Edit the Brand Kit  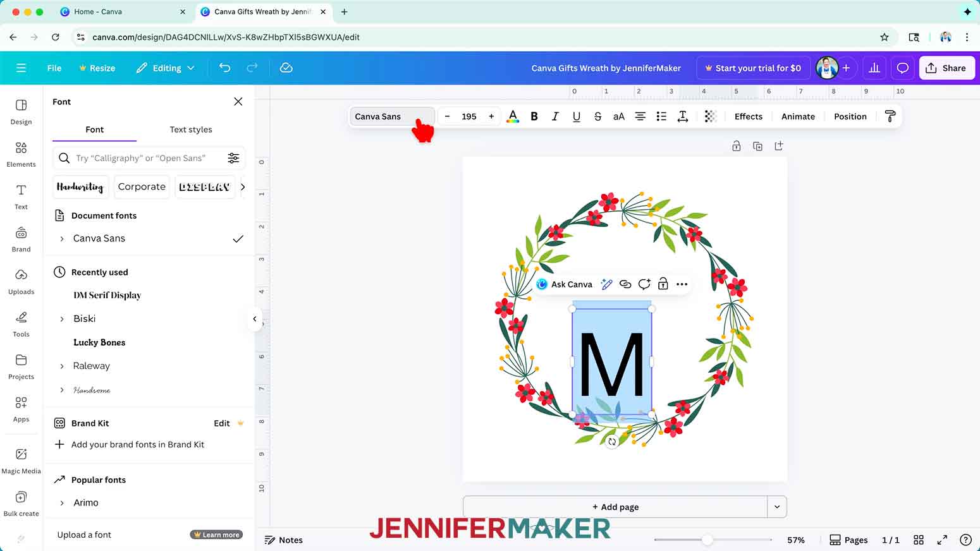click(x=222, y=423)
